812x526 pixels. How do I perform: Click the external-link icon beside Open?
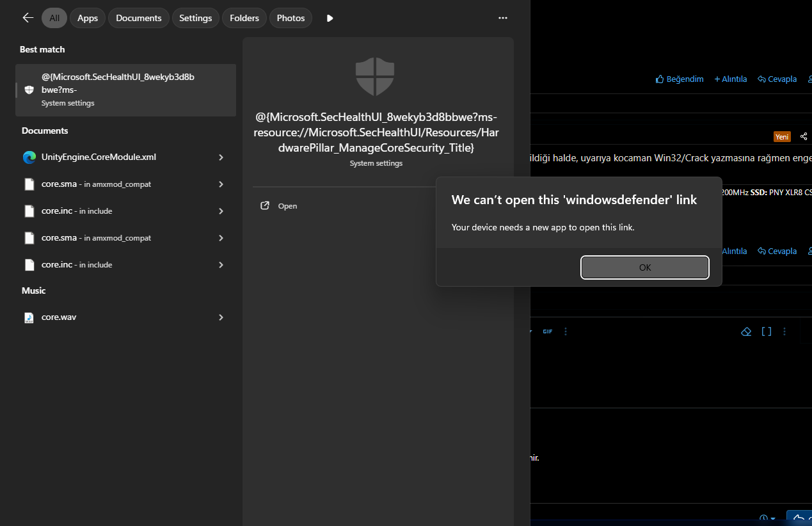[x=265, y=206]
